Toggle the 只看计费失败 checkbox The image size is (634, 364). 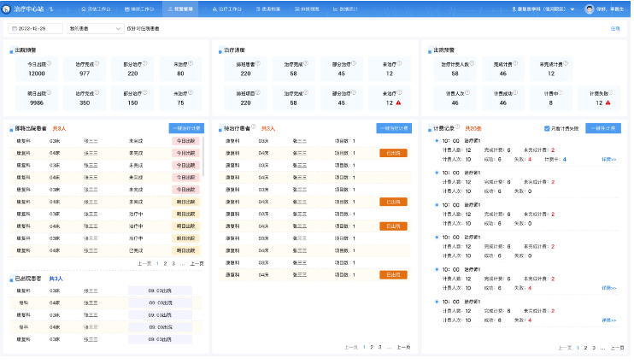(547, 129)
